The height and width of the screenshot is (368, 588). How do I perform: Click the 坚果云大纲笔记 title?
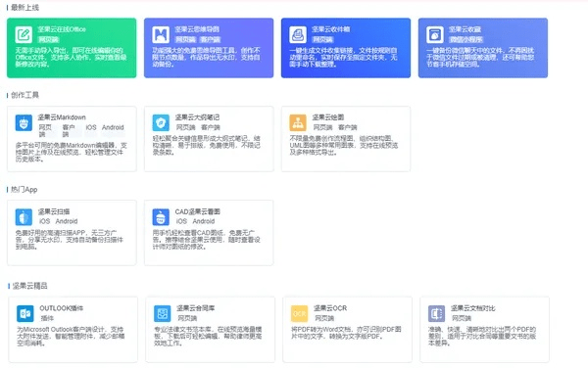point(197,117)
